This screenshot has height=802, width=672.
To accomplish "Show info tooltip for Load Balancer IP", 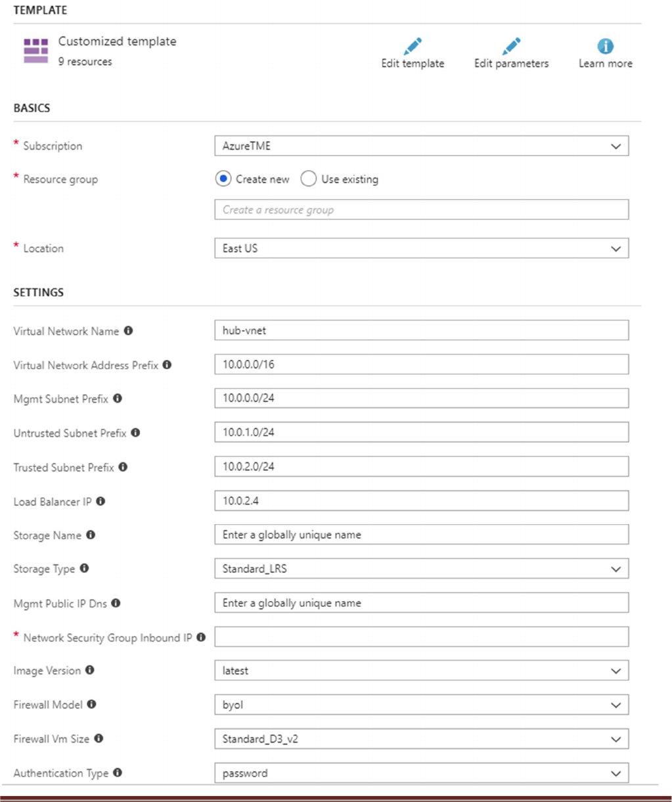I will click(101, 501).
